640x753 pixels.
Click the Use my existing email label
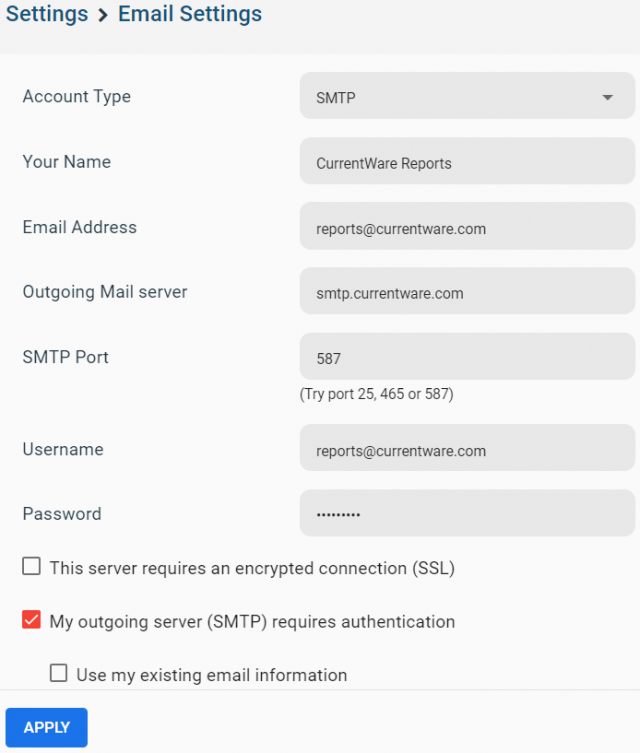click(x=212, y=675)
